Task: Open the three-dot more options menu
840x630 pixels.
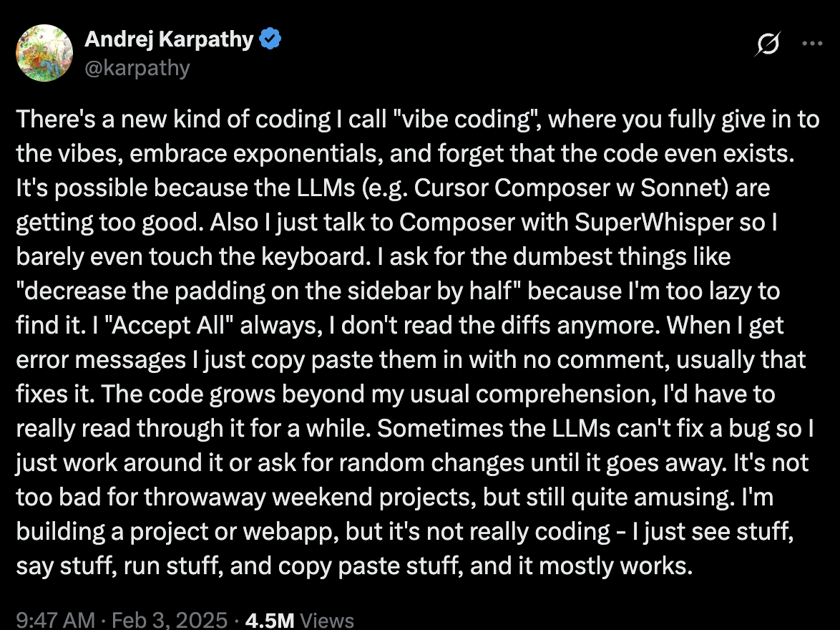Action: [x=812, y=44]
